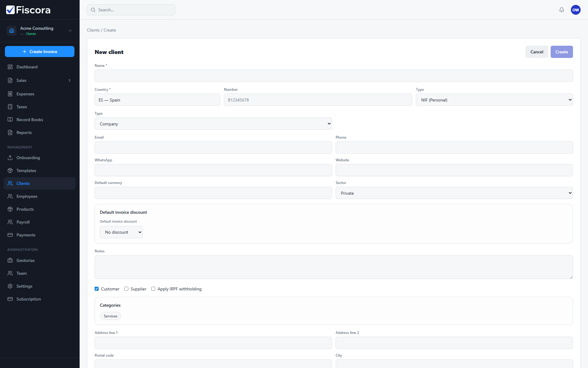This screenshot has height=368, width=588.
Task: Open Expenses menu item
Action: [40, 94]
